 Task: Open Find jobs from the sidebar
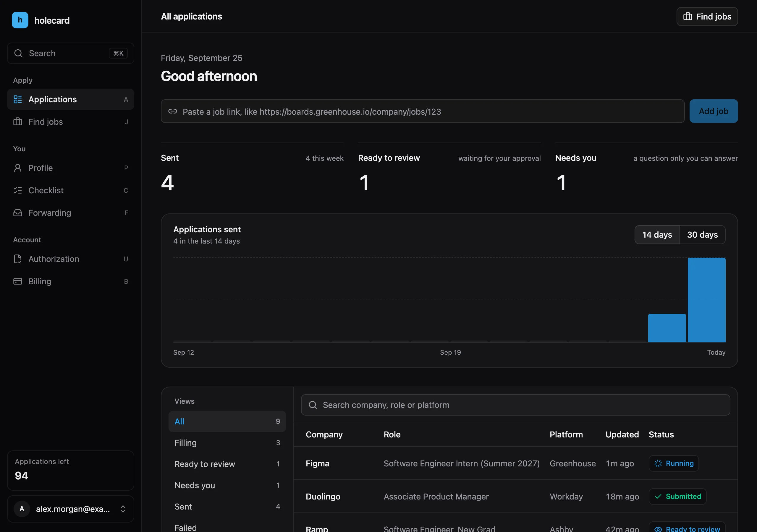click(71, 122)
